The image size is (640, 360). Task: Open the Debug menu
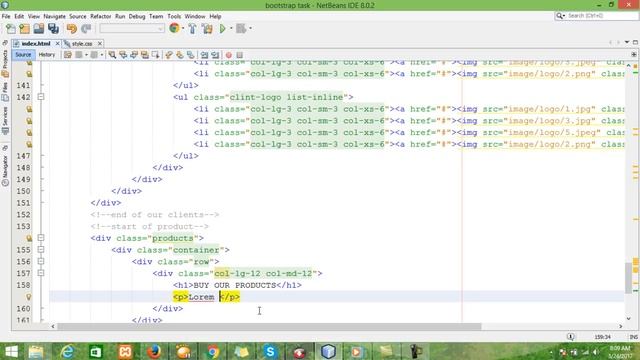point(137,16)
